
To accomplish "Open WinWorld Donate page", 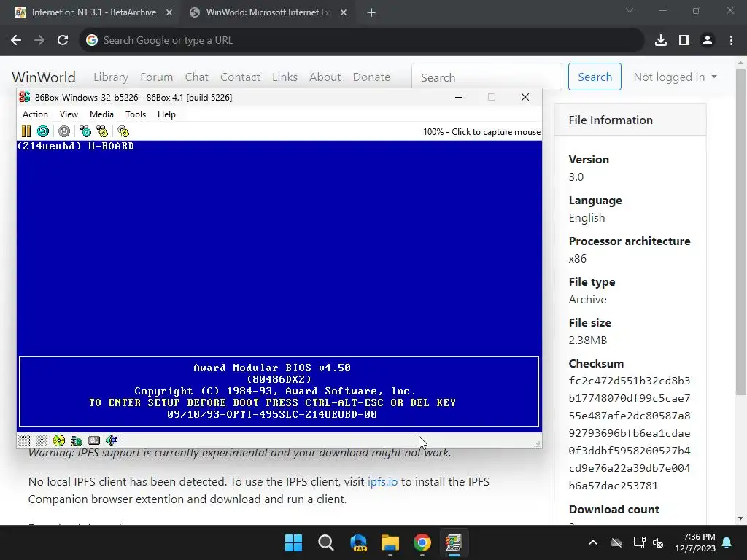I will pyautogui.click(x=371, y=77).
